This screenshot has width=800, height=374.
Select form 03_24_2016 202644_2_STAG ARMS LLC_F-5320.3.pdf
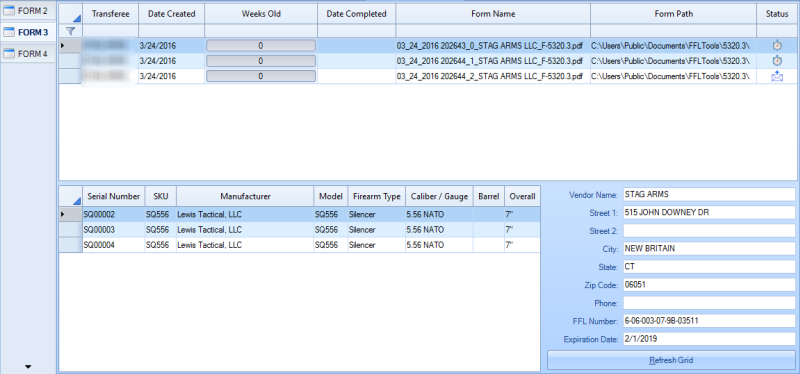(493, 77)
